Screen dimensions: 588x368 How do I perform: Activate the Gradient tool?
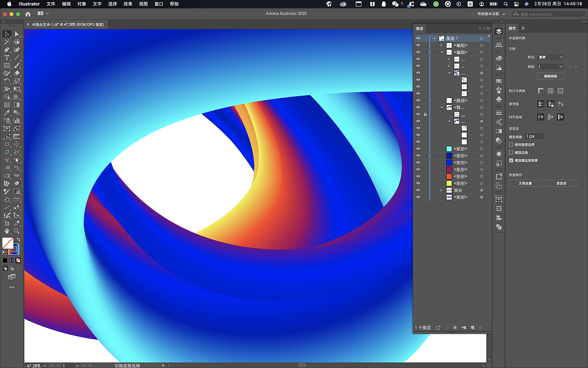coord(17,105)
